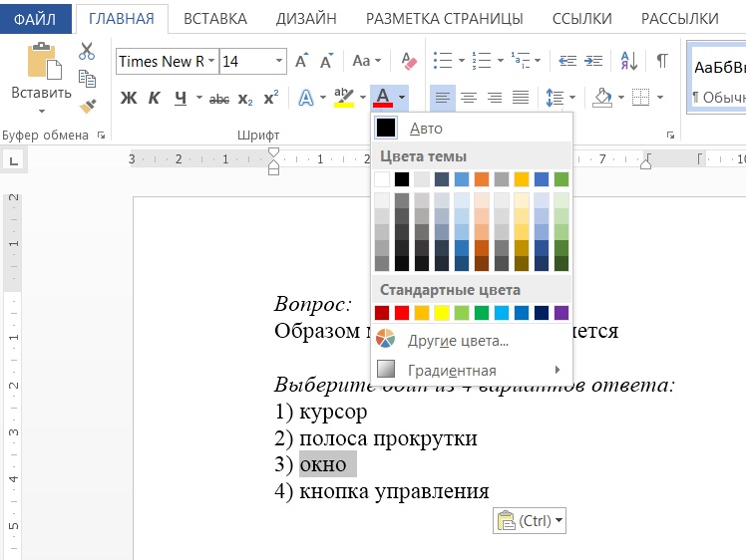746x560 pixels.
Task: Toggle show paragraph marks (¶)
Action: pos(661,62)
